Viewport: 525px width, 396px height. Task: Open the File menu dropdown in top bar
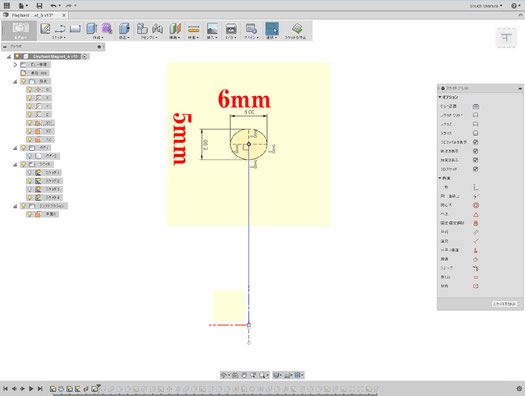tap(23, 5)
